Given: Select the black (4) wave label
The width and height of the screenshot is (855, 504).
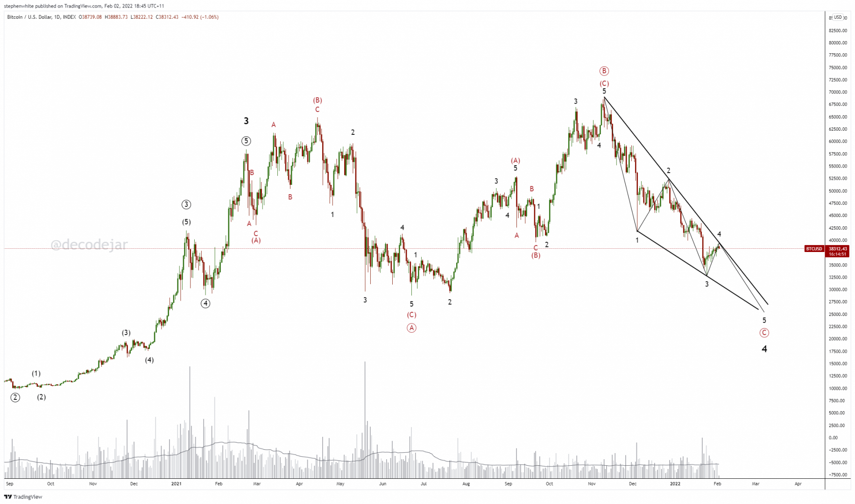Looking at the screenshot, I should 149,360.
